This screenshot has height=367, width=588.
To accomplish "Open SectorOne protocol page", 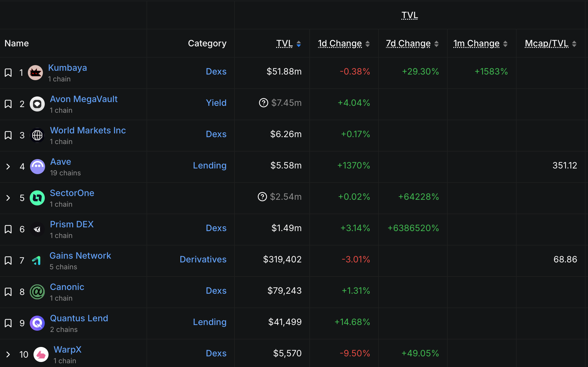I will (x=72, y=193).
